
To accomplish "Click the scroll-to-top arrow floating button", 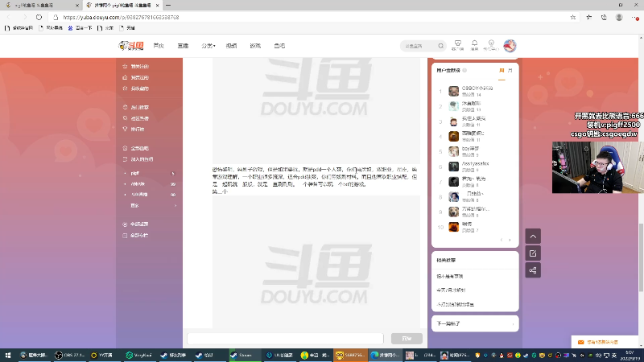I will click(533, 237).
